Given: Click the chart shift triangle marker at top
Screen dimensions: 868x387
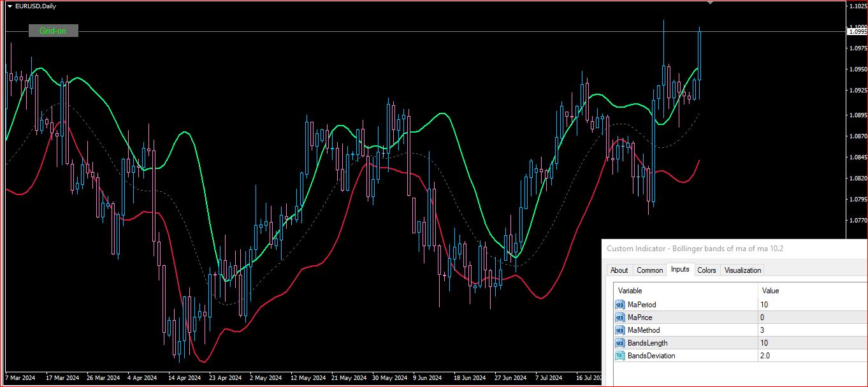Looking at the screenshot, I should click(711, 3).
